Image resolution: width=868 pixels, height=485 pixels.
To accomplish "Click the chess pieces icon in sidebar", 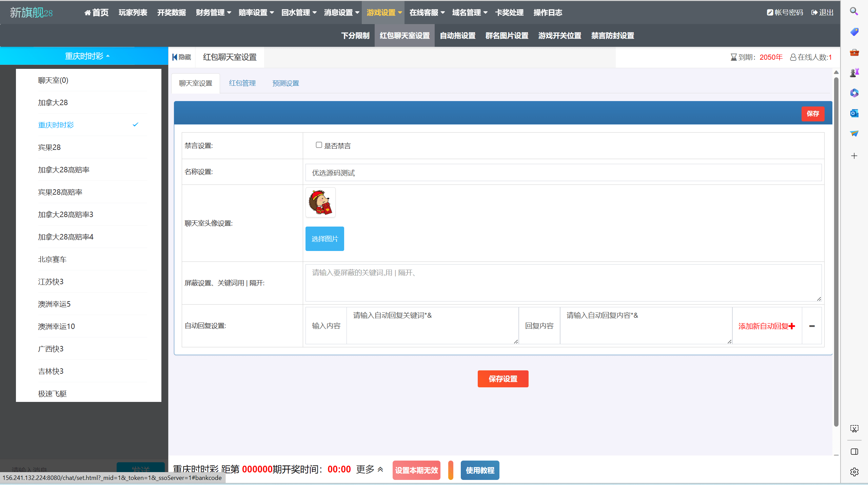I will point(854,73).
